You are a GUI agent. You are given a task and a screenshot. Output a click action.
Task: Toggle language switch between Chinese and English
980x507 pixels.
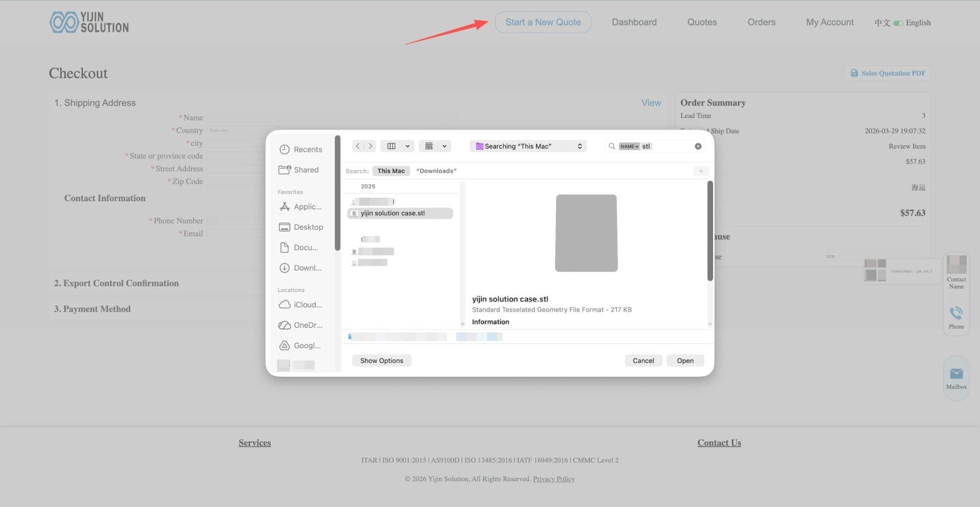pos(898,23)
